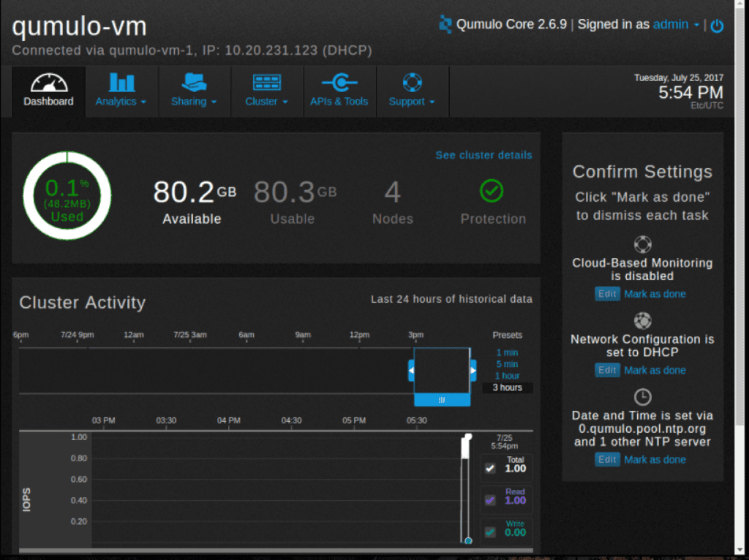Viewport: 749px width, 560px height.
Task: Open the admin user dropdown
Action: [676, 24]
